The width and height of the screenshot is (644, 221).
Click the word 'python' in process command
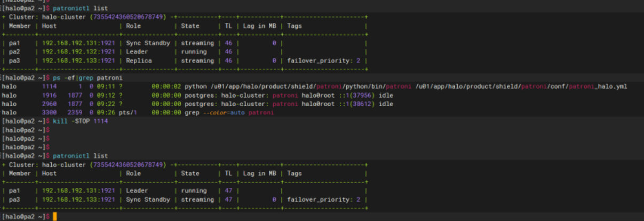click(195, 86)
